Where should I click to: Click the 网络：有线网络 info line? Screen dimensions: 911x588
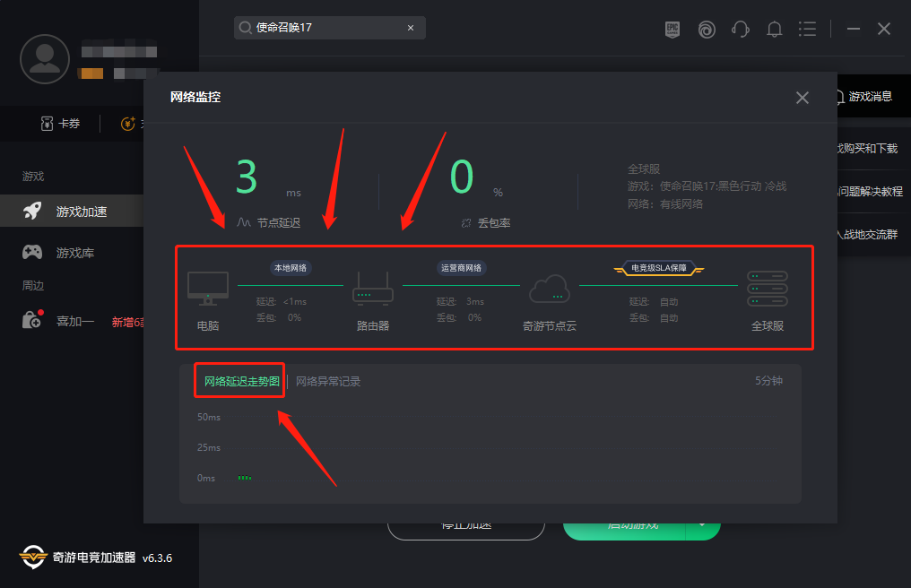[x=665, y=204]
